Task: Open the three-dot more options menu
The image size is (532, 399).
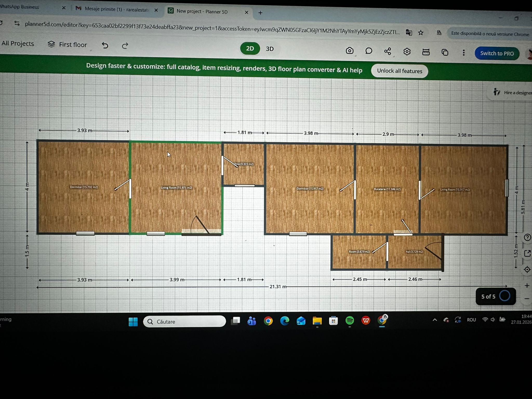Action: (x=464, y=53)
